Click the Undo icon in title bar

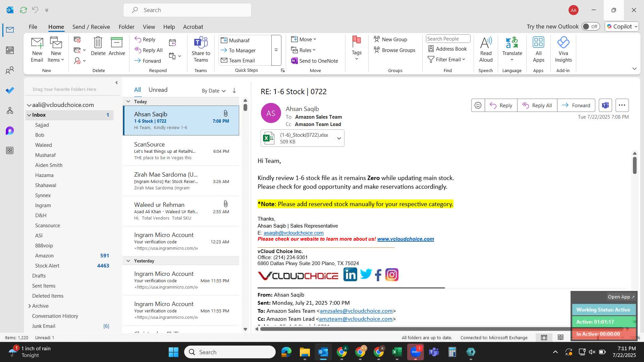point(35,10)
